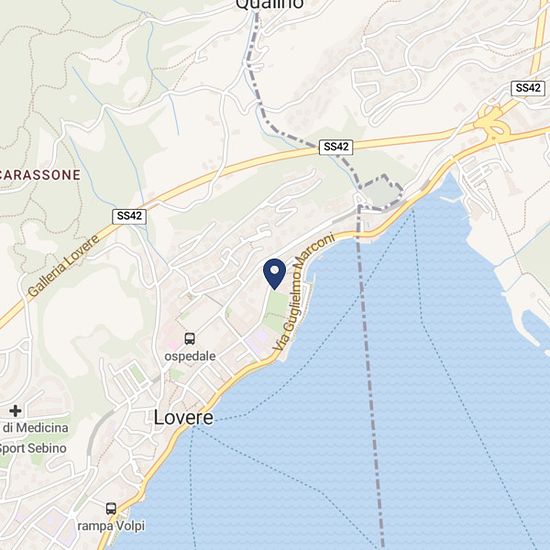Click the dark blue location pin marker
550x550 pixels.
[274, 274]
